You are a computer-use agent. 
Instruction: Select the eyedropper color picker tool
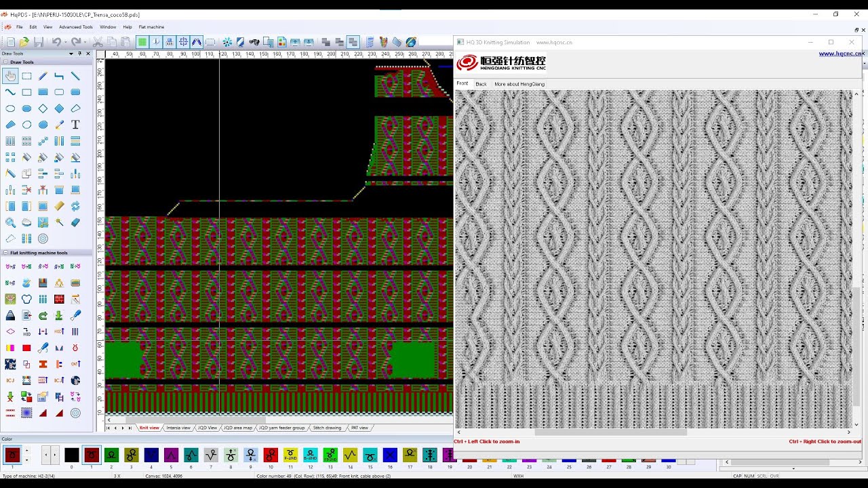[x=59, y=125]
